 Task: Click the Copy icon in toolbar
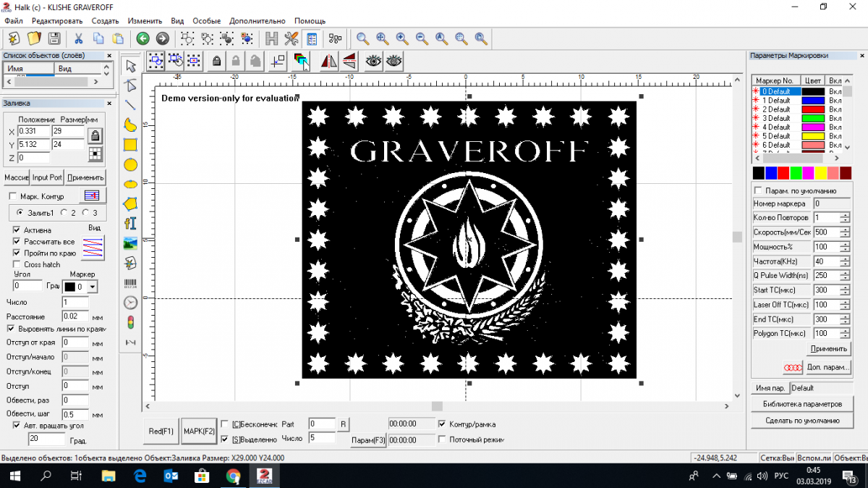[98, 38]
